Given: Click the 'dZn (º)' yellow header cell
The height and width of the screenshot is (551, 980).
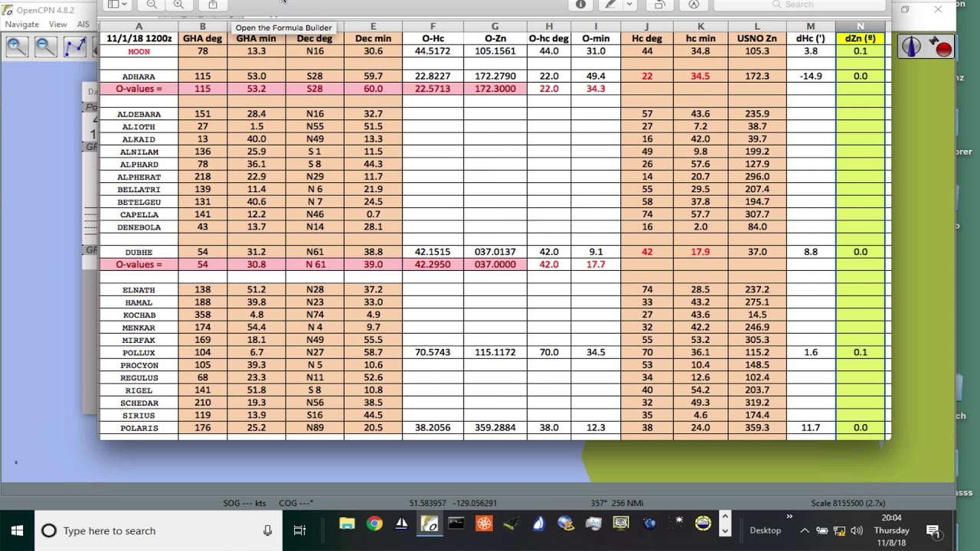Looking at the screenshot, I should coord(860,38).
